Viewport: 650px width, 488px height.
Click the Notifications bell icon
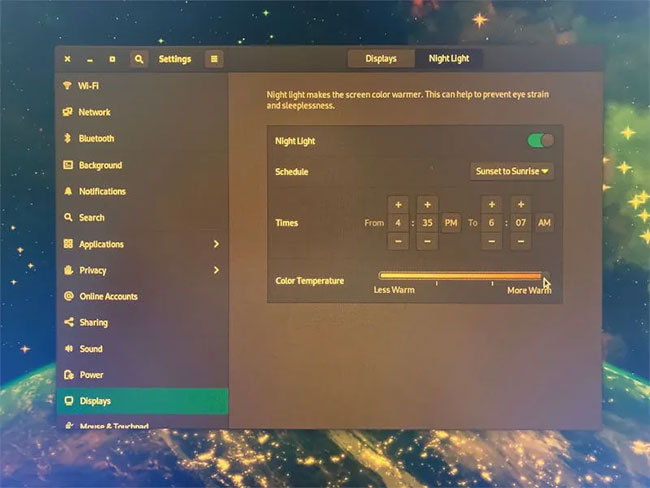[x=68, y=191]
